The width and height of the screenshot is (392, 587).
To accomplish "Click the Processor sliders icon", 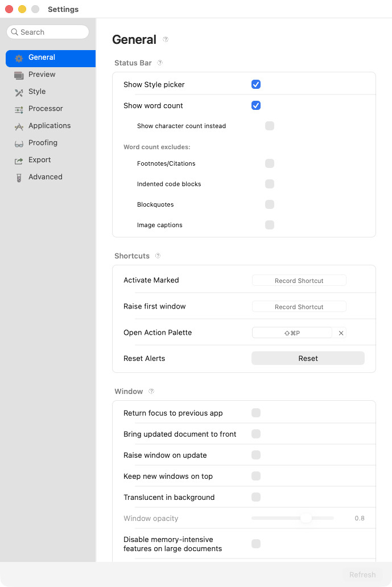I will [x=19, y=109].
